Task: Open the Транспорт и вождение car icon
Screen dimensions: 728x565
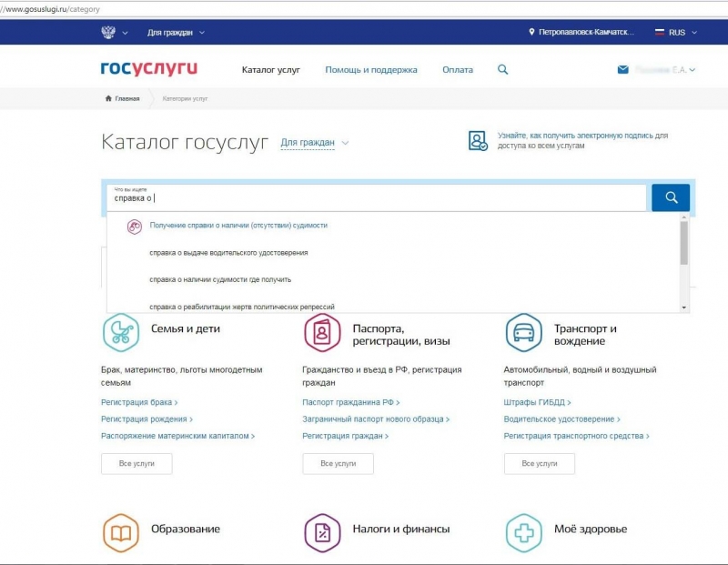Action: (x=524, y=332)
